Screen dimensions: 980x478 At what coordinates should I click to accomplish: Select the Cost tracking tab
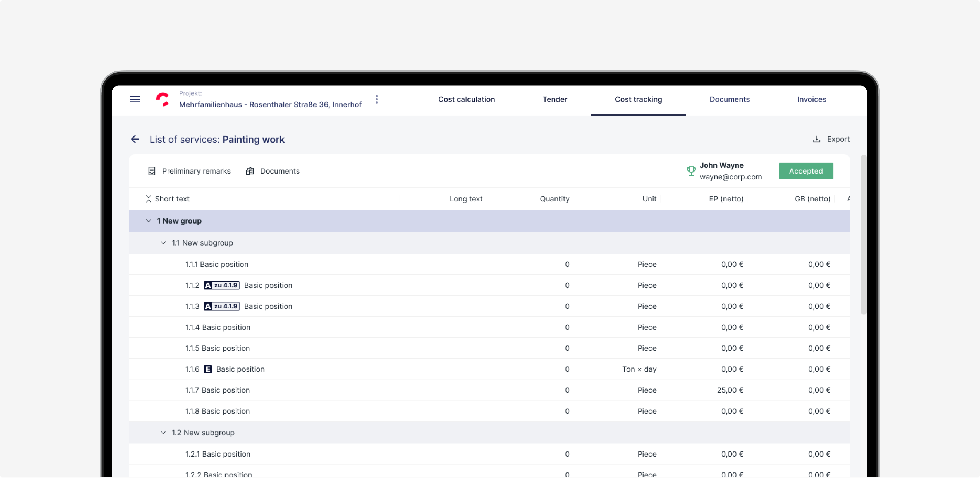pos(638,99)
